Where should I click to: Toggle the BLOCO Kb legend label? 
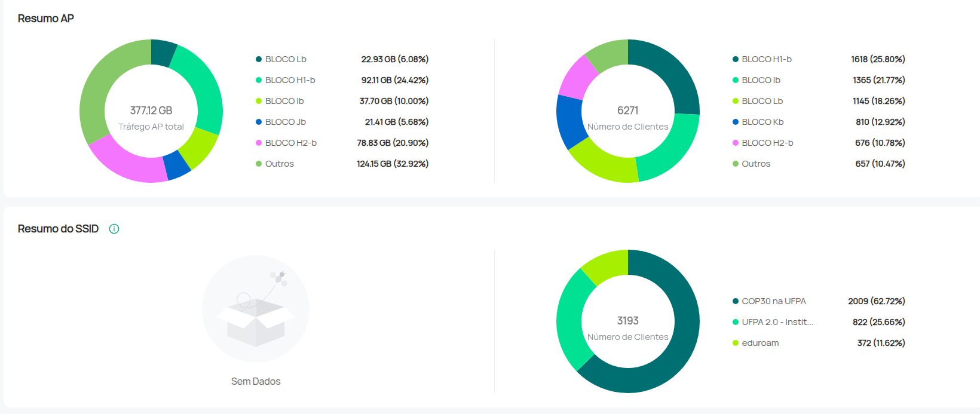pyautogui.click(x=762, y=122)
